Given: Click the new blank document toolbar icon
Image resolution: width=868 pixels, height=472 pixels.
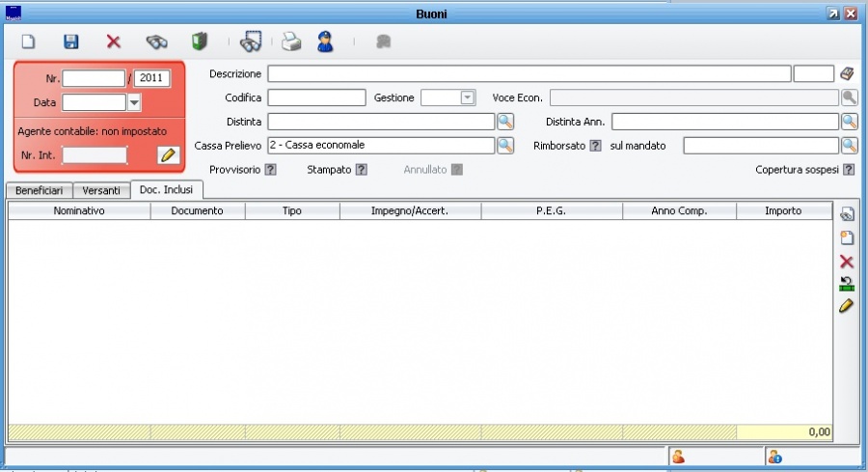Looking at the screenshot, I should tap(29, 42).
